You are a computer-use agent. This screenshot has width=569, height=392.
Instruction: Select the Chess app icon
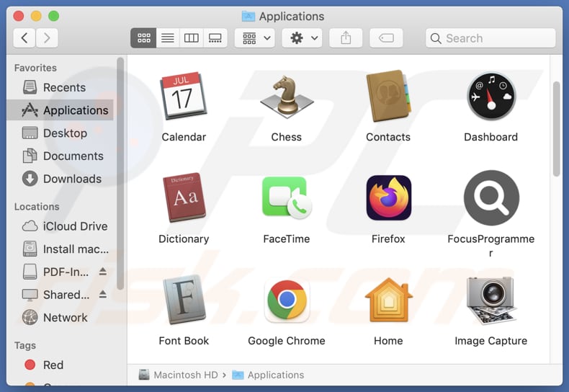[x=287, y=96]
